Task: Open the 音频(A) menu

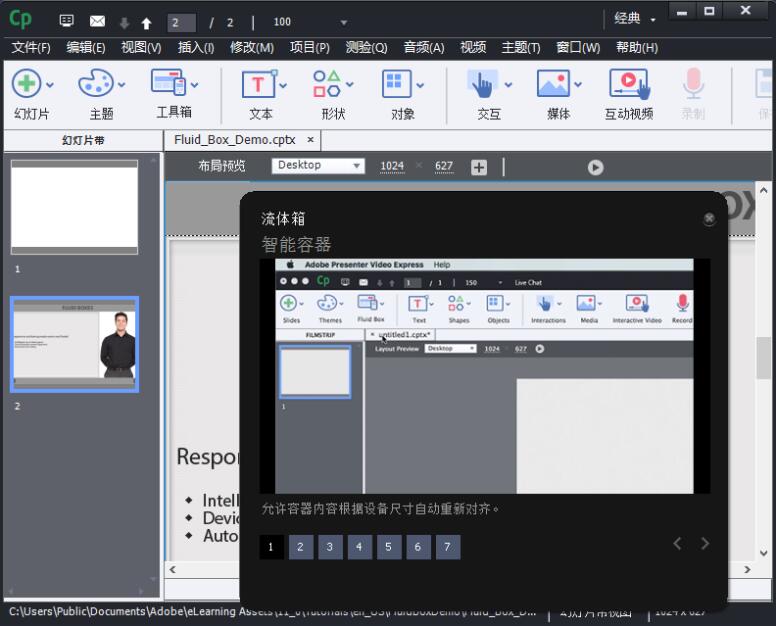Action: 424,48
